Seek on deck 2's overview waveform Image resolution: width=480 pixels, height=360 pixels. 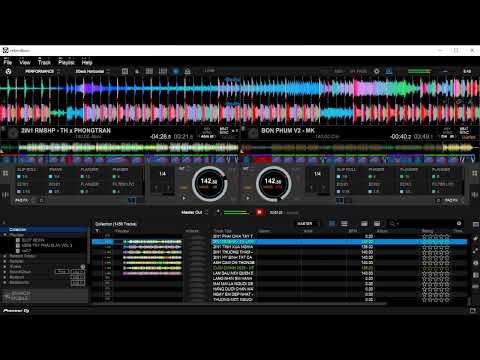[x=360, y=148]
